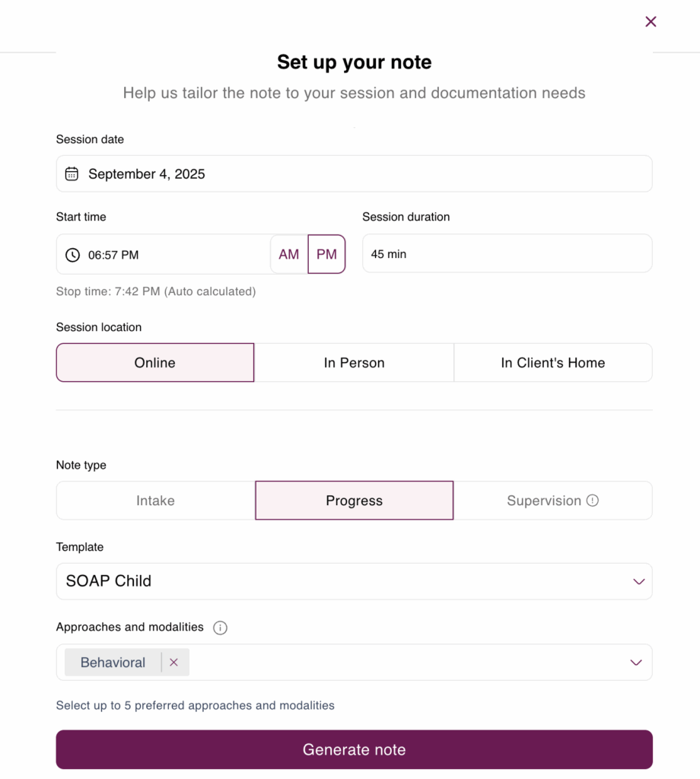Select the Supervision note type

pyautogui.click(x=543, y=501)
